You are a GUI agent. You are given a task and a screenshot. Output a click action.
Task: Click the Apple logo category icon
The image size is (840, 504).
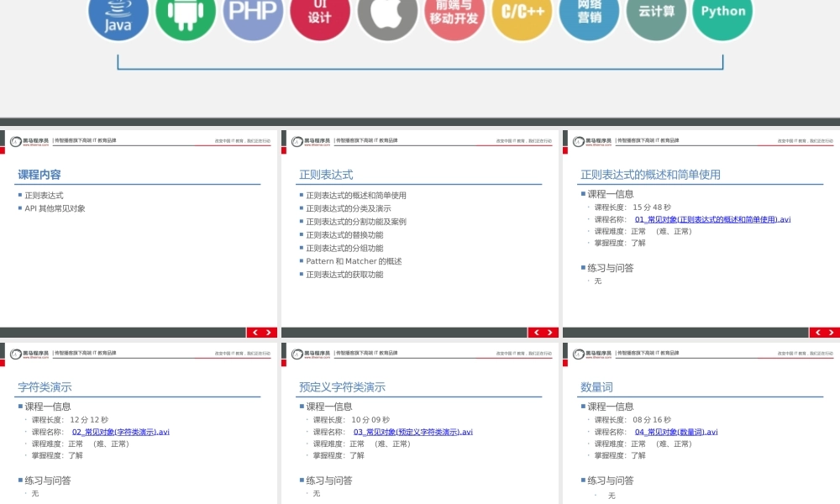(386, 15)
